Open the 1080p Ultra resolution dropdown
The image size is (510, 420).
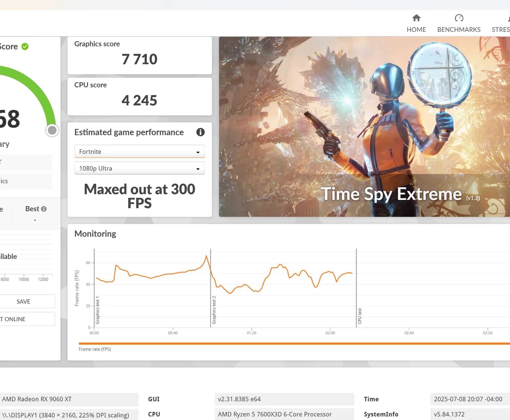coord(139,168)
